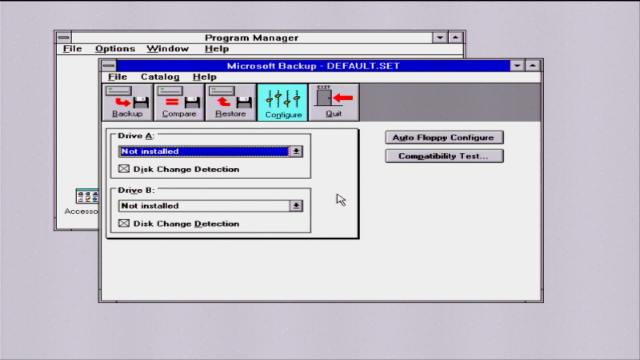
Task: Open the File menu in Microsoft Backup
Action: coord(118,77)
